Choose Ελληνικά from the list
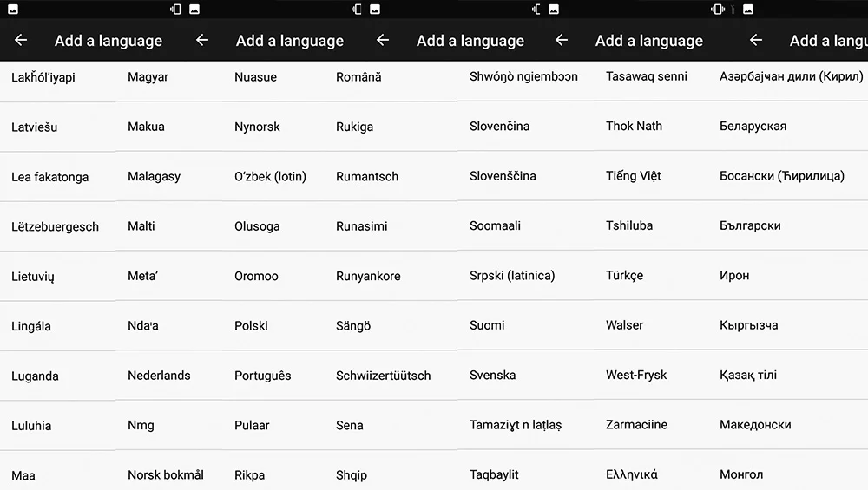868x490 pixels. pyautogui.click(x=632, y=474)
